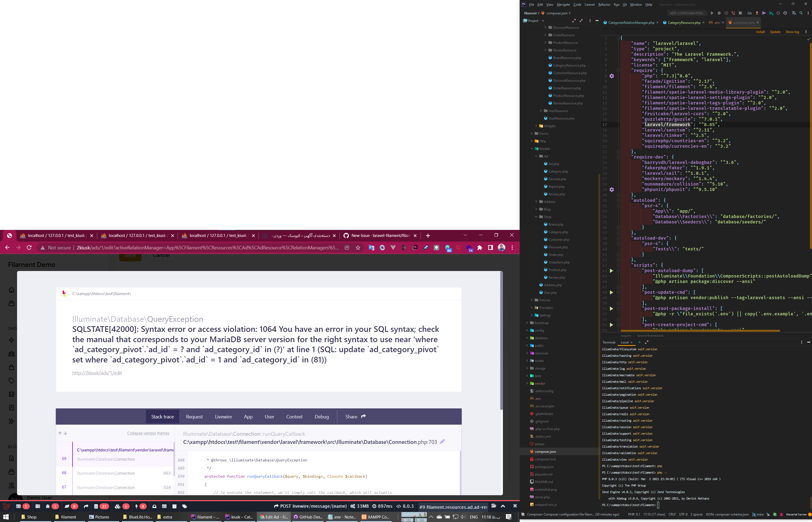Open the http://2kiusk/ads/1/edit link
This screenshot has width=812, height=522.
coord(97,373)
